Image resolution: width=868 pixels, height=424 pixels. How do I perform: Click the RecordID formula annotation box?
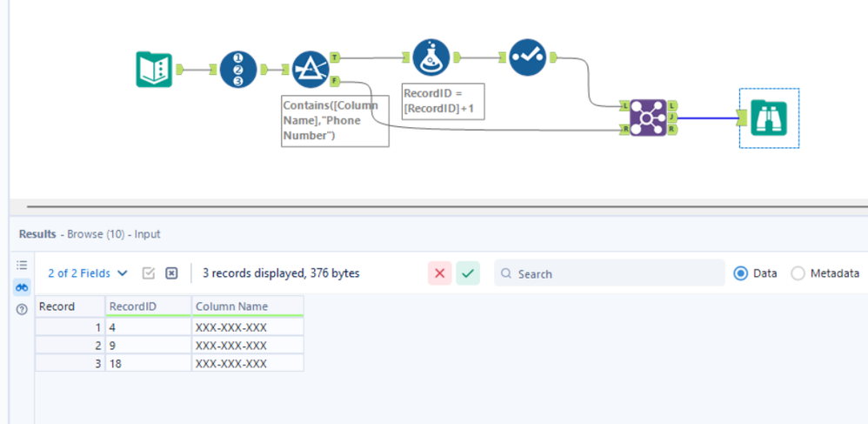[444, 101]
